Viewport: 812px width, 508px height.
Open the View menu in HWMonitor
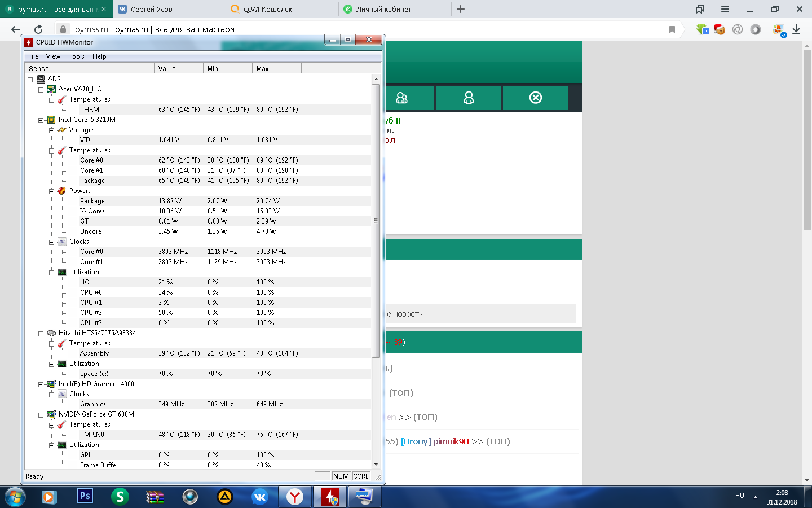click(x=53, y=56)
